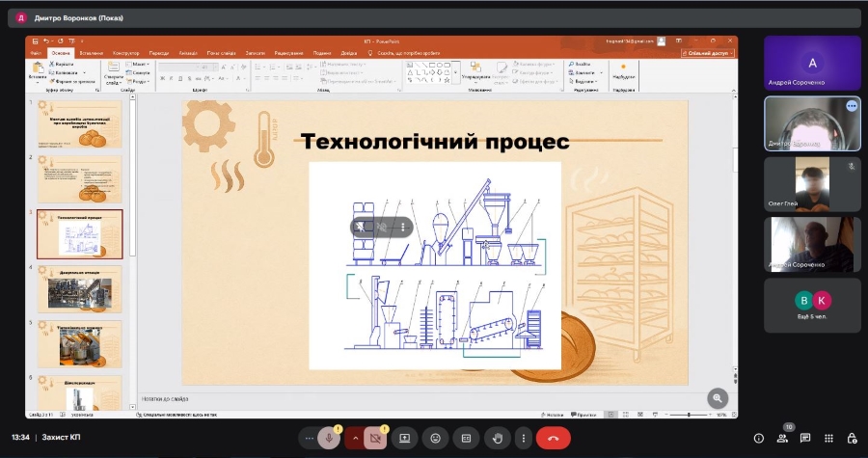868x458 pixels.
Task: Click the Спільний доступ share button
Action: click(x=709, y=53)
